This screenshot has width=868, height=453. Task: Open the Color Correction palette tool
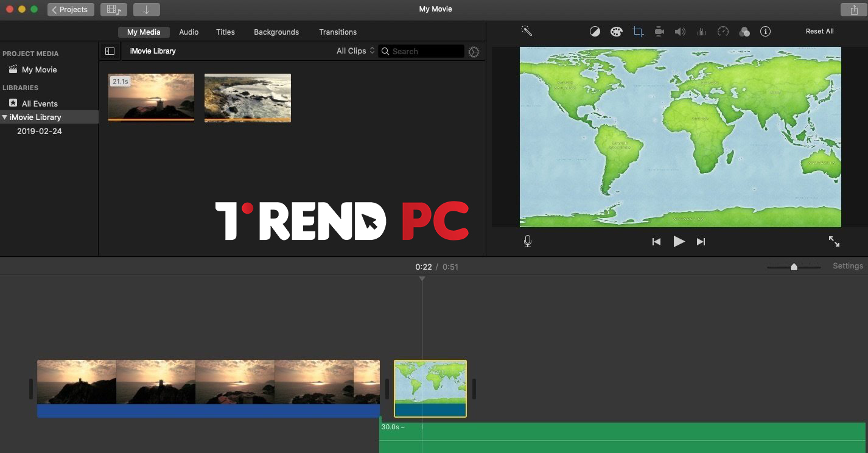coord(617,32)
